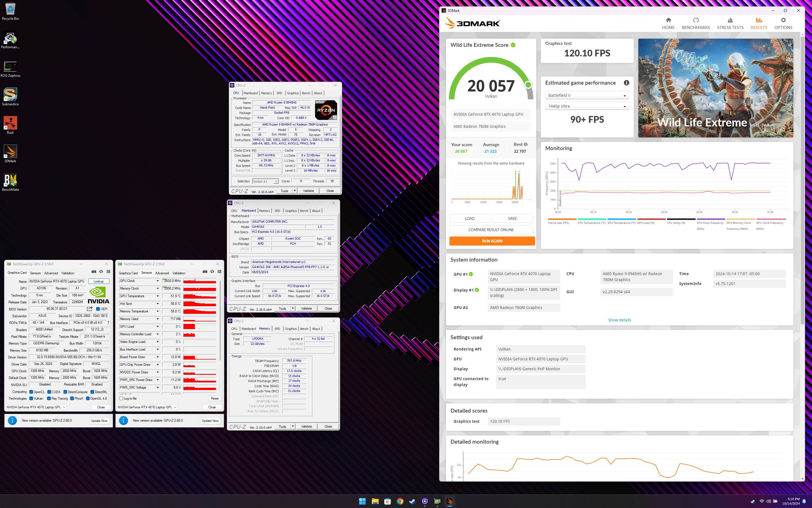Open SPD tab in CPU-Z Mainboard window
Screen dimensions: 812x508
pos(277,211)
